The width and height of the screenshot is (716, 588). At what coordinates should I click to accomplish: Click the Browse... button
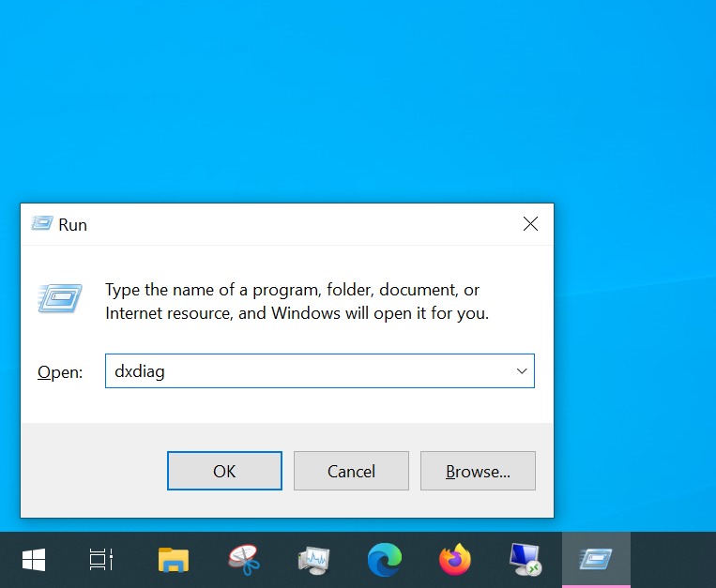[478, 471]
